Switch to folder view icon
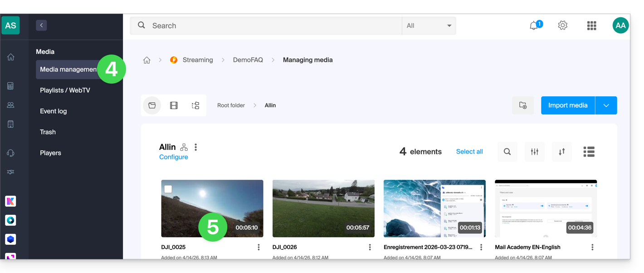This screenshot has height=273, width=644. (x=152, y=105)
